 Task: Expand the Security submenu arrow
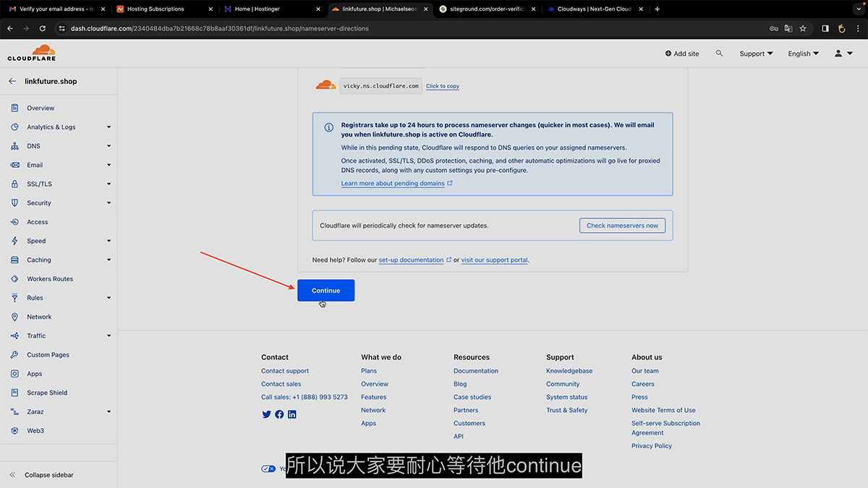point(109,203)
